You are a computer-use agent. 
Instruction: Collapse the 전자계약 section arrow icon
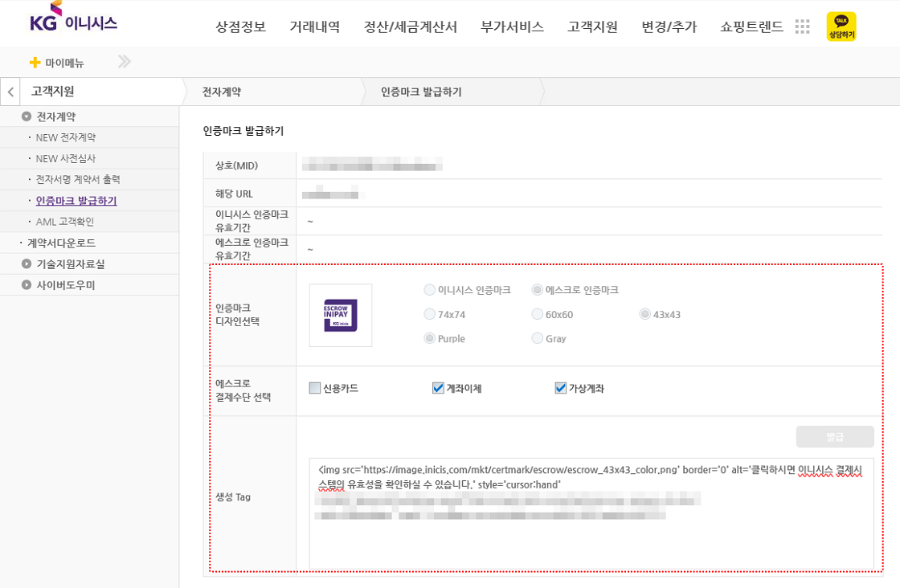click(x=27, y=116)
